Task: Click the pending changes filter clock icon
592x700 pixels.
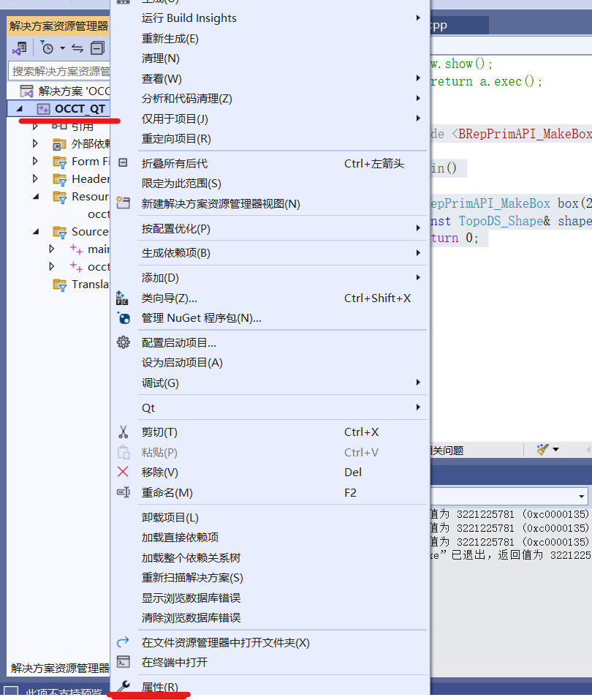Action: click(47, 48)
